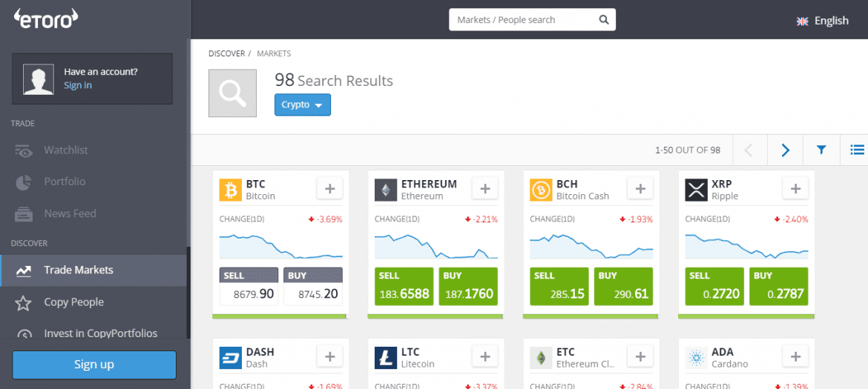
Task: Click the sidebar vertical scrollbar
Action: coord(188,293)
